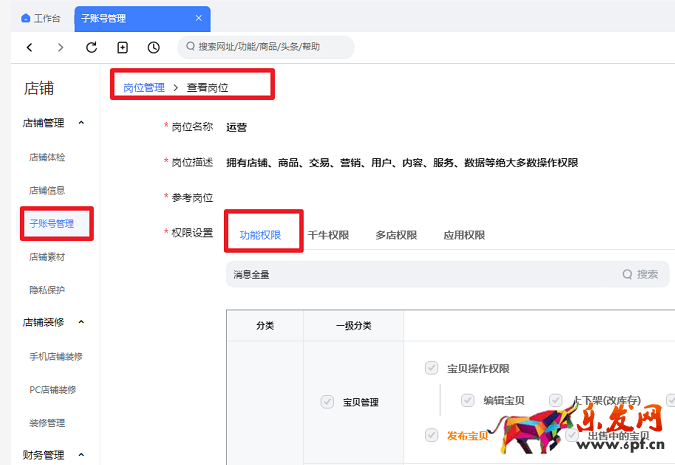This screenshot has width=675, height=465.
Task: Click the refresh page icon
Action: click(91, 47)
